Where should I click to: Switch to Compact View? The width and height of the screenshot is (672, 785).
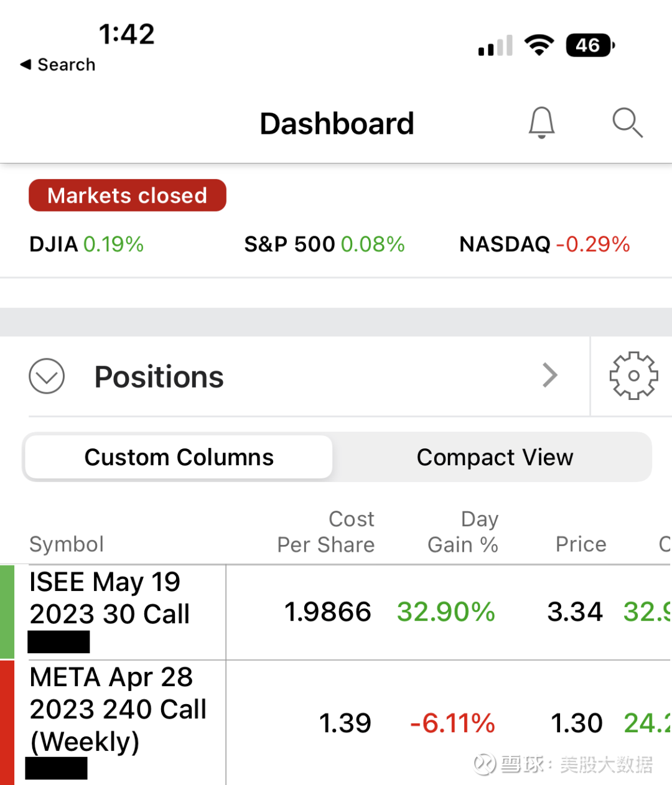coord(494,457)
